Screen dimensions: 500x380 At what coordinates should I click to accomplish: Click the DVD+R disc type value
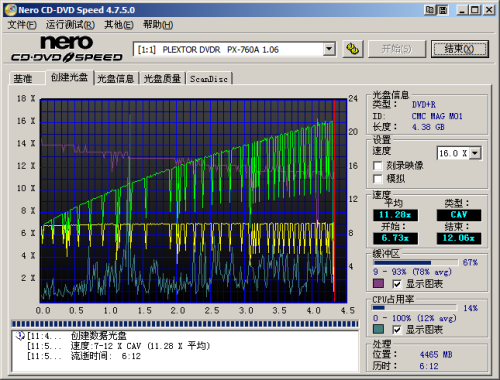[424, 105]
